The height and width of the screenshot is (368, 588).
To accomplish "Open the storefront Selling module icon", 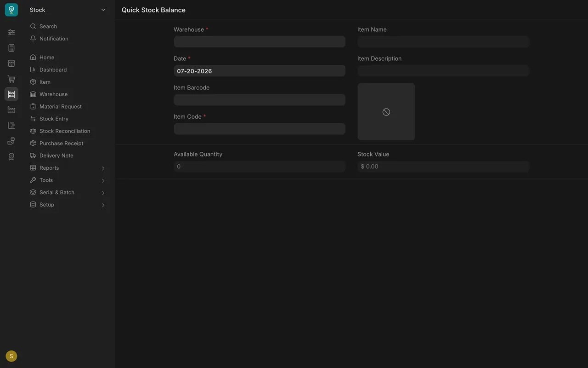I will (x=11, y=63).
